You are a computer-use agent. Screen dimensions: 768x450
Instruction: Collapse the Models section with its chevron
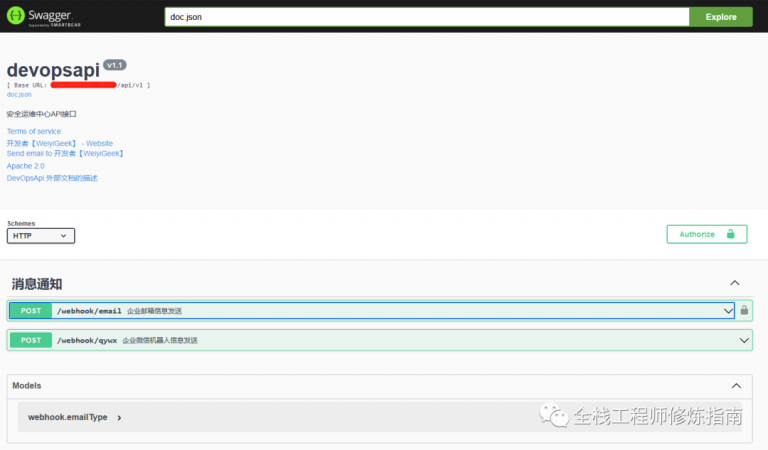[x=736, y=385]
